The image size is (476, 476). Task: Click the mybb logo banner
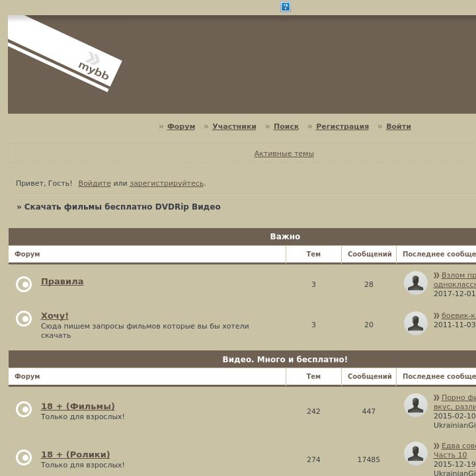point(65,54)
